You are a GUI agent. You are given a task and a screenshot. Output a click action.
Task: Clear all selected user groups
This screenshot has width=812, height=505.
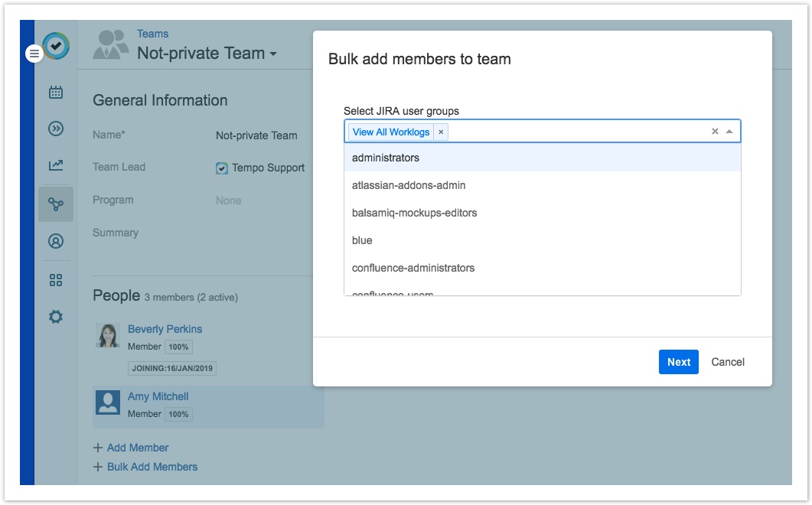(x=715, y=132)
